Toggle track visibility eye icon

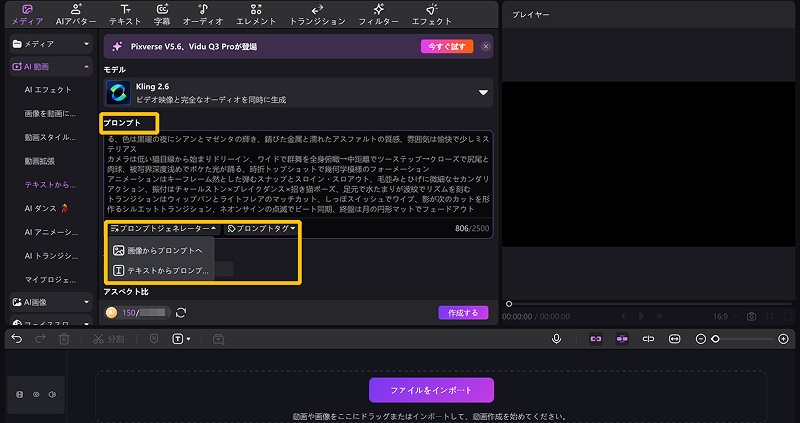(x=36, y=394)
